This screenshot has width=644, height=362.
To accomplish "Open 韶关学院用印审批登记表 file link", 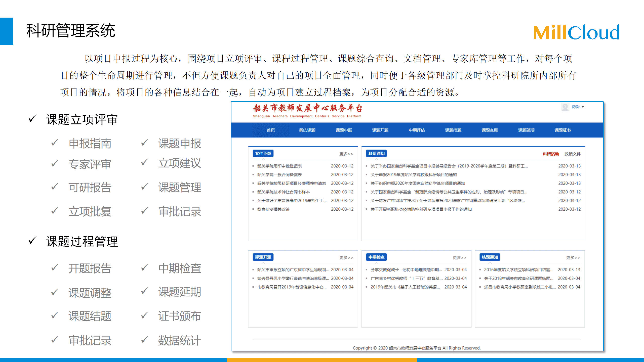I will [x=279, y=166].
